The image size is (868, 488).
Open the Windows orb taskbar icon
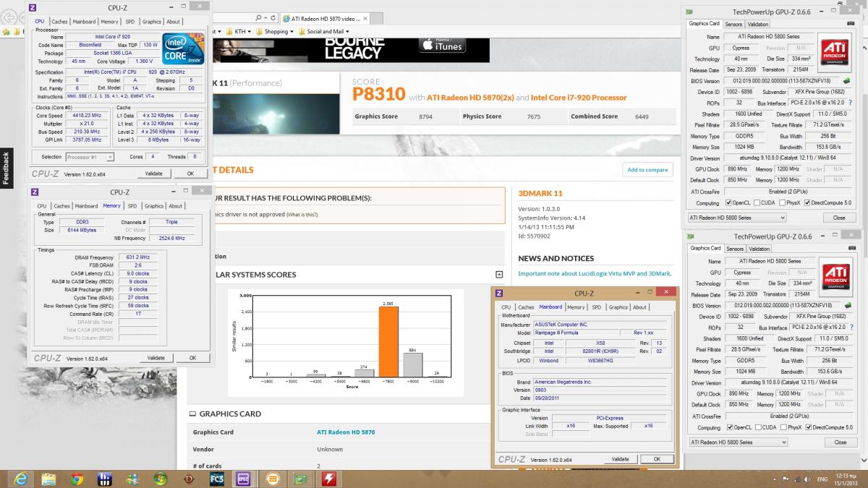point(161,478)
